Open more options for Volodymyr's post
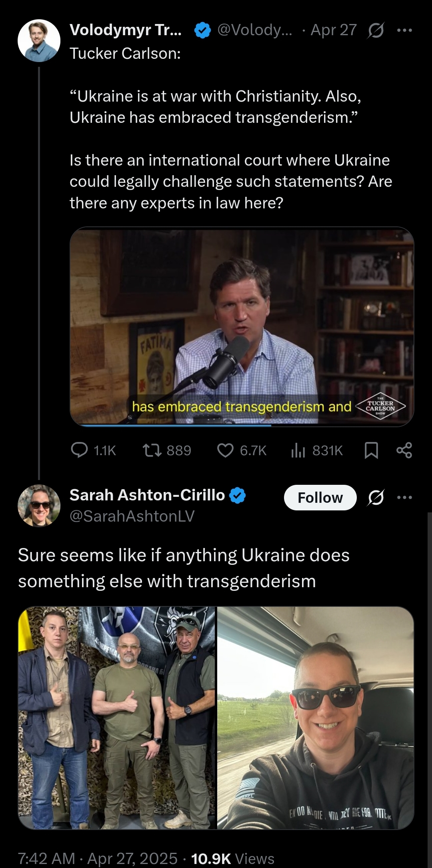The width and height of the screenshot is (432, 868). click(404, 30)
